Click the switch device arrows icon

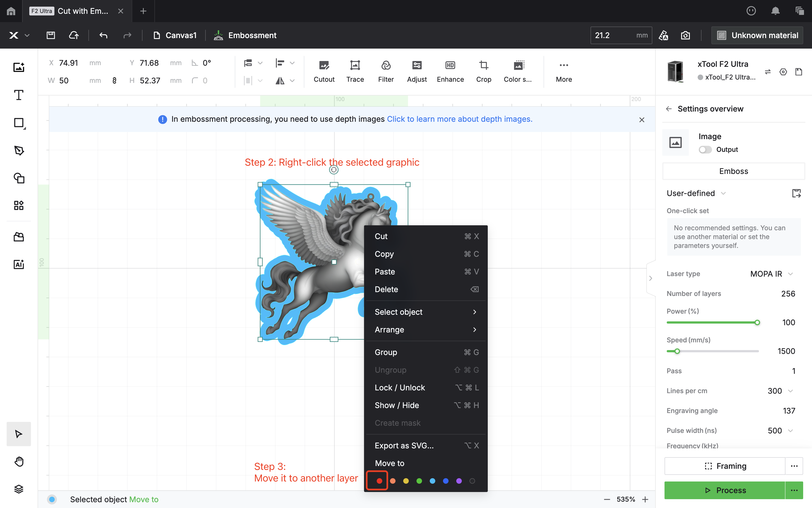pos(768,72)
